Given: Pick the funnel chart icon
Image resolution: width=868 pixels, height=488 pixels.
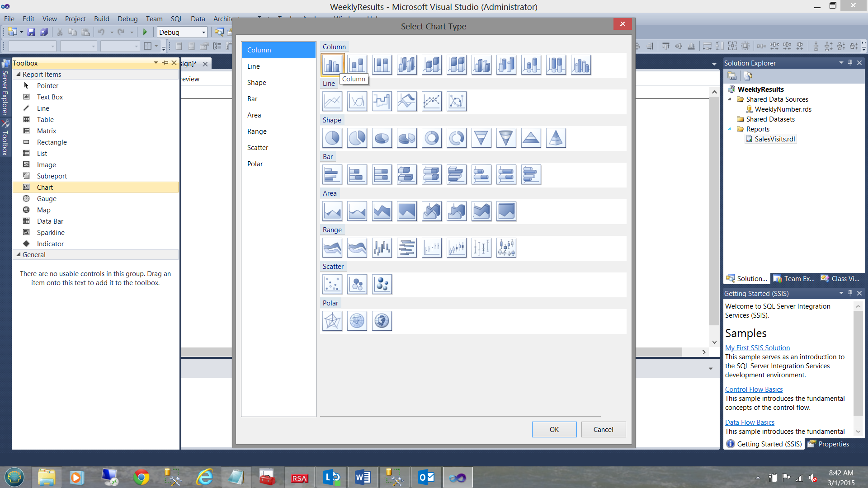Looking at the screenshot, I should (x=481, y=138).
